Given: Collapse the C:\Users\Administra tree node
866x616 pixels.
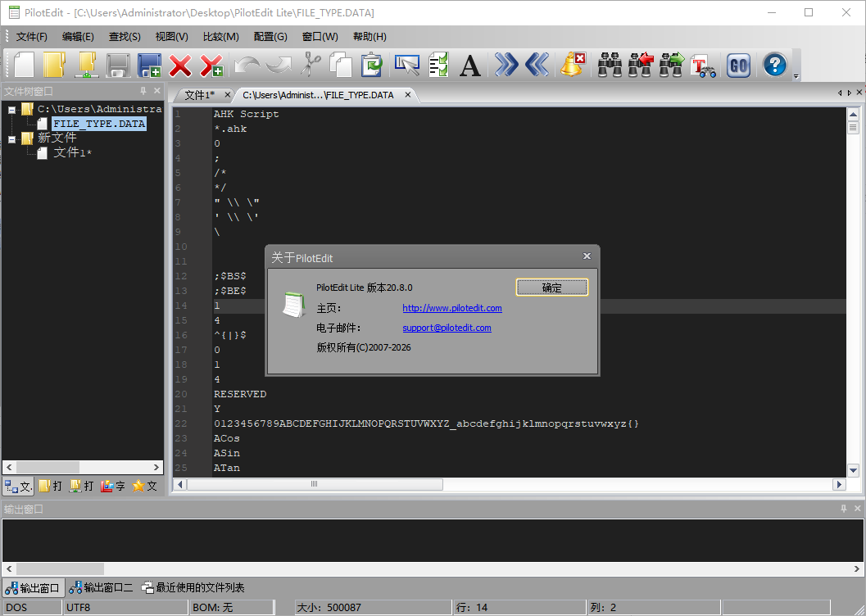Looking at the screenshot, I should coord(11,110).
